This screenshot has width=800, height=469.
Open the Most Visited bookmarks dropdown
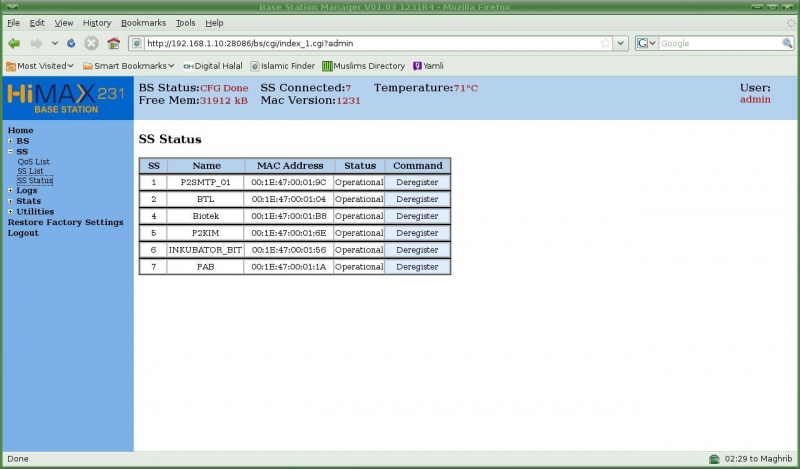[x=40, y=66]
